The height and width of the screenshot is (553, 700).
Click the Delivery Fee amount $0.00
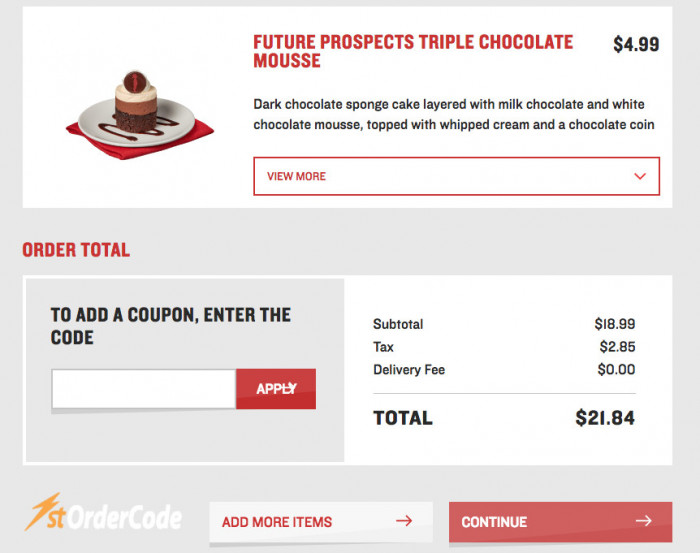tap(616, 370)
